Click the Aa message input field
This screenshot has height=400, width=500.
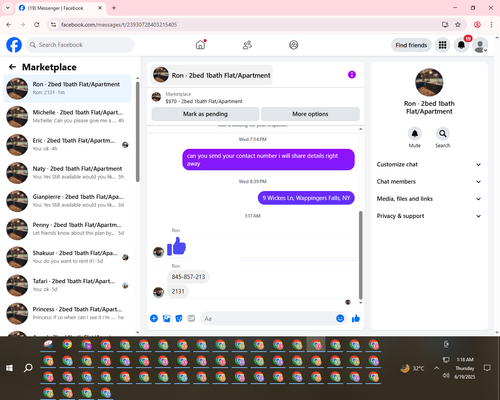[268, 319]
